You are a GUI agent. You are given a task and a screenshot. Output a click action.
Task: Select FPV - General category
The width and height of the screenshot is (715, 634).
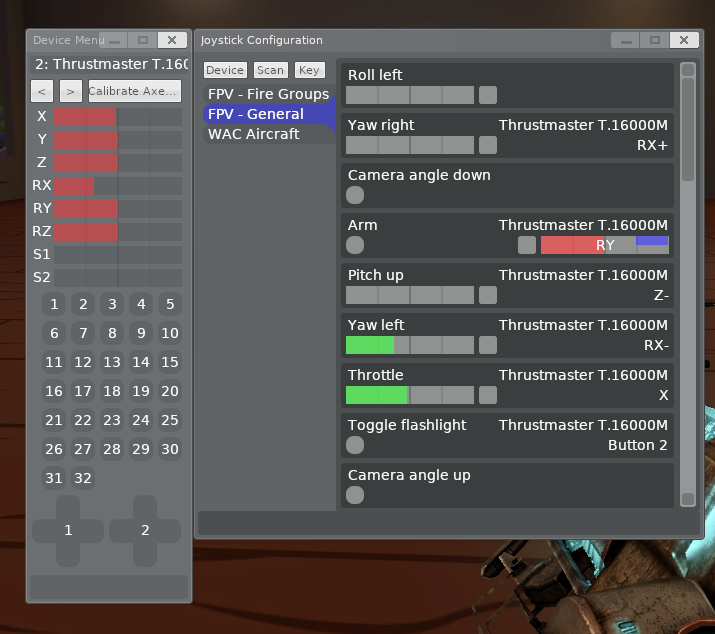[269, 114]
